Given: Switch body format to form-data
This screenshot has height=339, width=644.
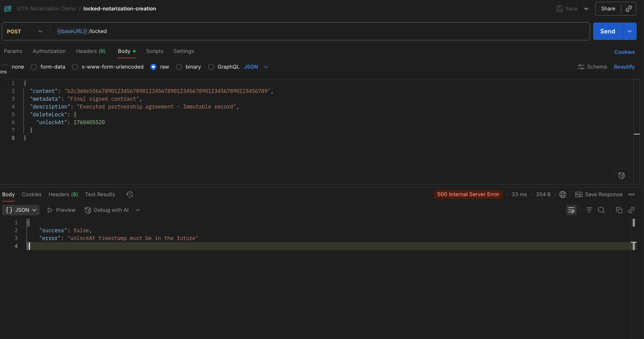Looking at the screenshot, I should pyautogui.click(x=34, y=66).
